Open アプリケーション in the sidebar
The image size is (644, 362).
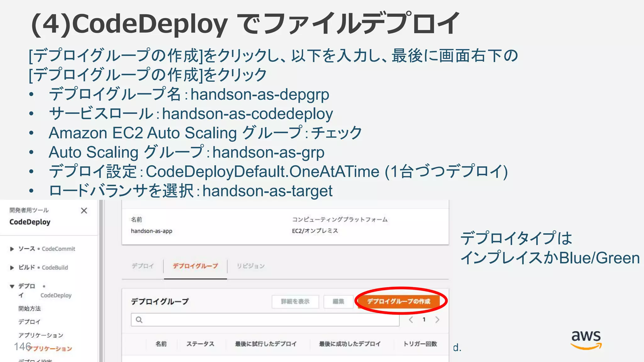pos(41,335)
